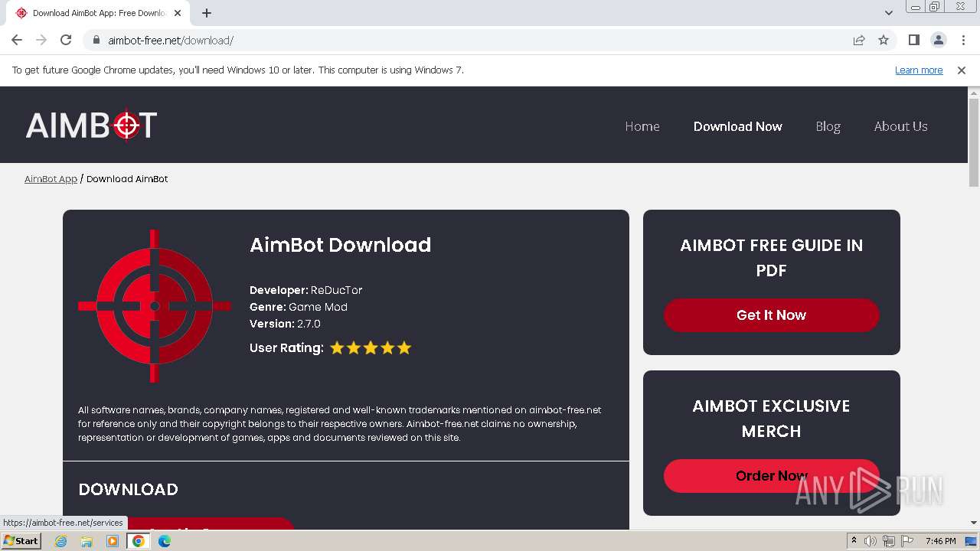Open the Windows Media Player taskbar icon
This screenshot has height=551, width=980.
[x=113, y=541]
